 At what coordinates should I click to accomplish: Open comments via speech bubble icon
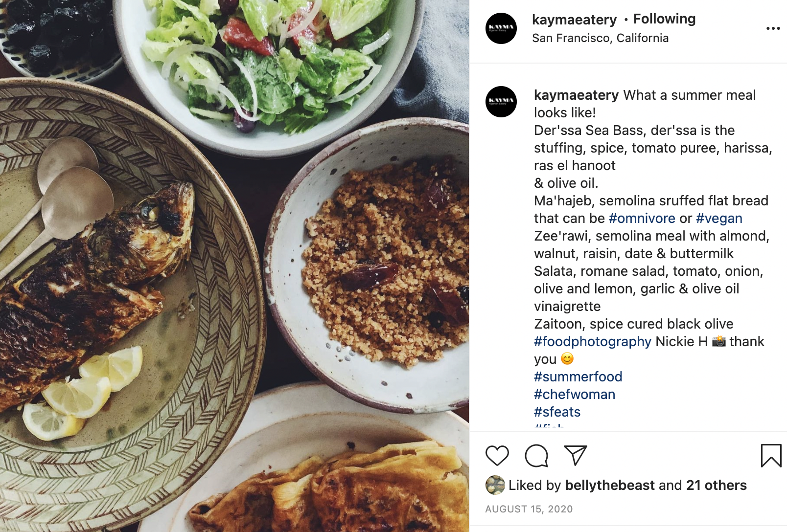click(x=536, y=456)
